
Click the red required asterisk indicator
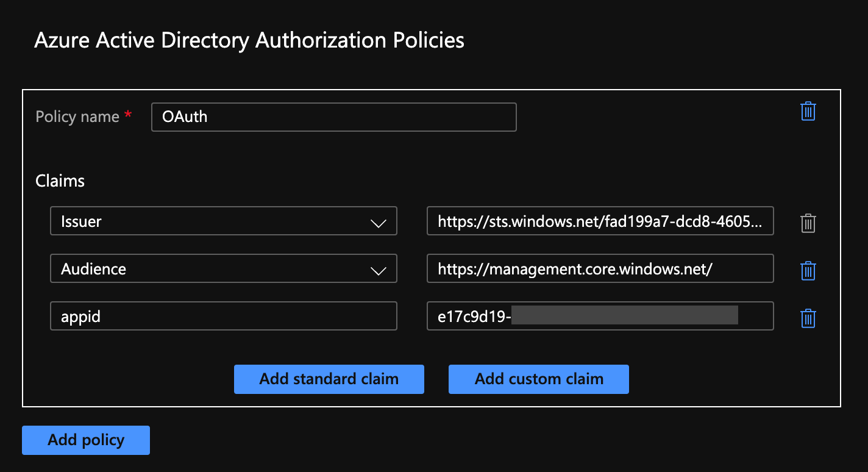pos(128,116)
